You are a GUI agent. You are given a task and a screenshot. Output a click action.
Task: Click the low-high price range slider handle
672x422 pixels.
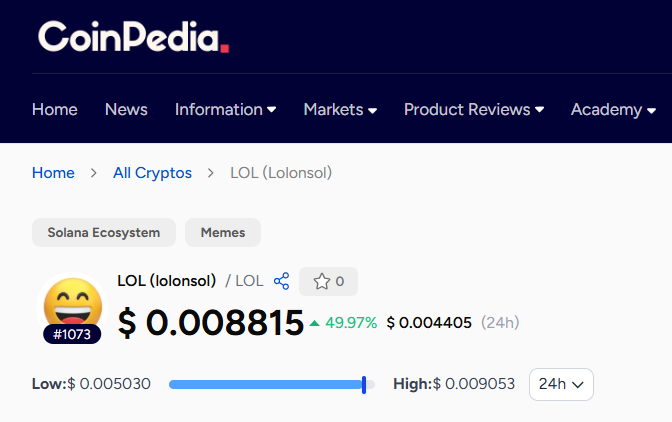[x=364, y=385]
